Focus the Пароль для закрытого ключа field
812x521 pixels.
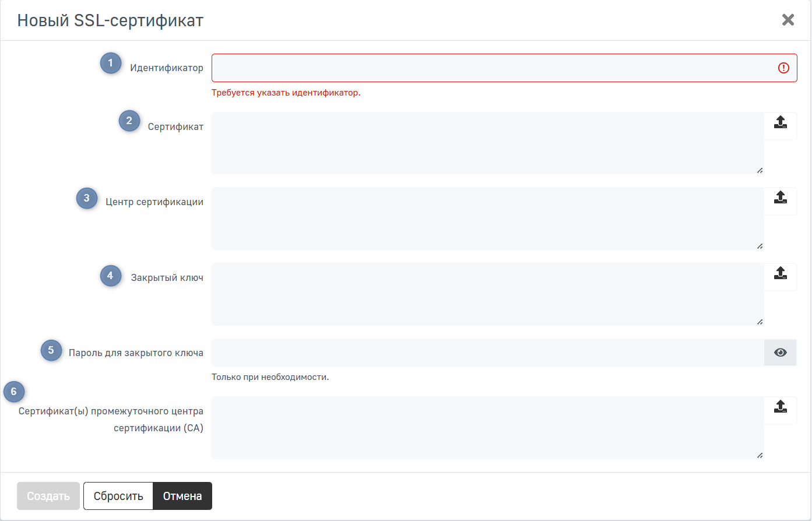point(487,353)
